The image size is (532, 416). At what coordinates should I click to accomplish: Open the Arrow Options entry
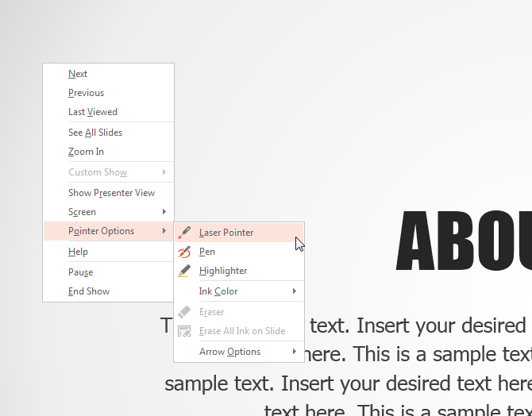coord(239,352)
